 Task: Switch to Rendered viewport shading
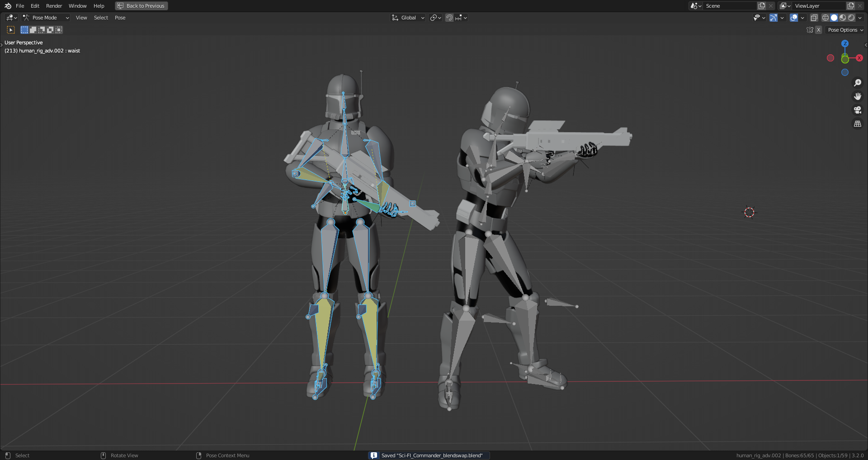click(852, 18)
